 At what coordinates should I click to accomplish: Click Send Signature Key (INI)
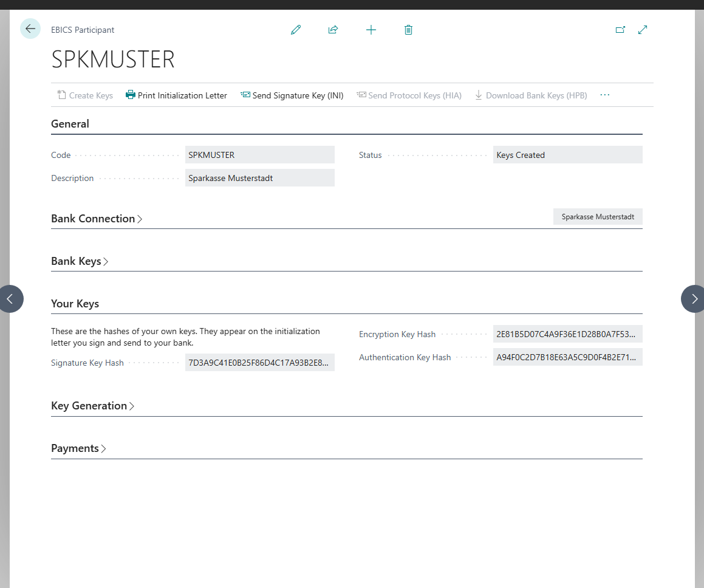292,95
